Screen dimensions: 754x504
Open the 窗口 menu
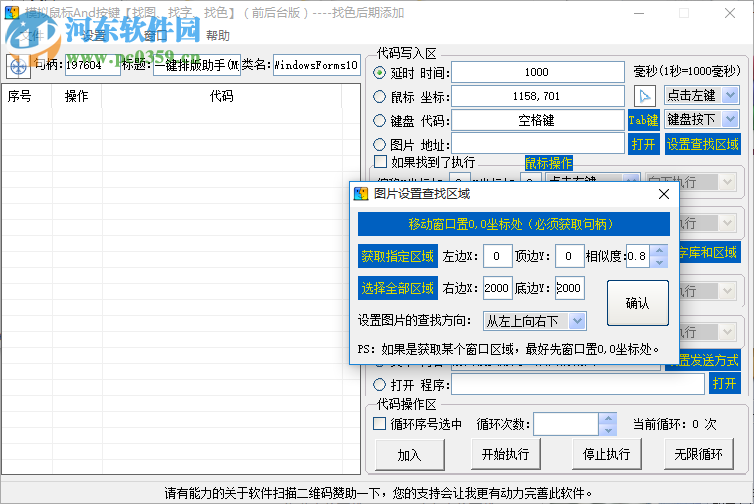pyautogui.click(x=155, y=36)
